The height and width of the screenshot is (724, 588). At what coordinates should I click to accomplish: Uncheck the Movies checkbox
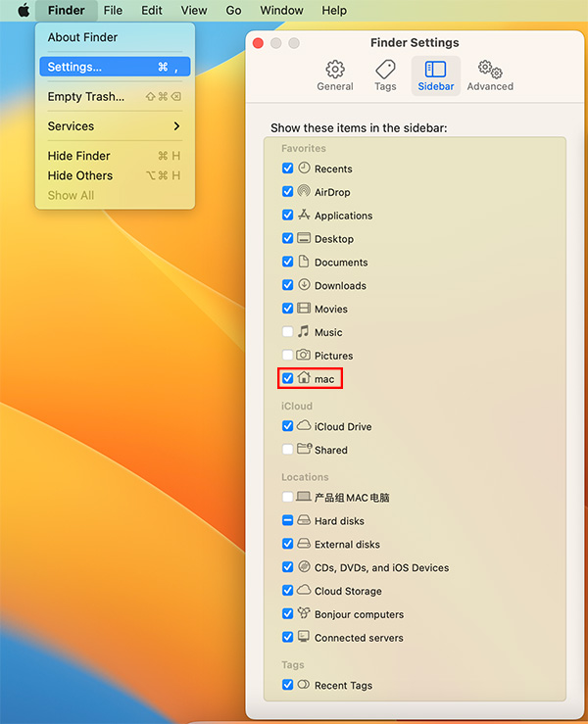(287, 309)
